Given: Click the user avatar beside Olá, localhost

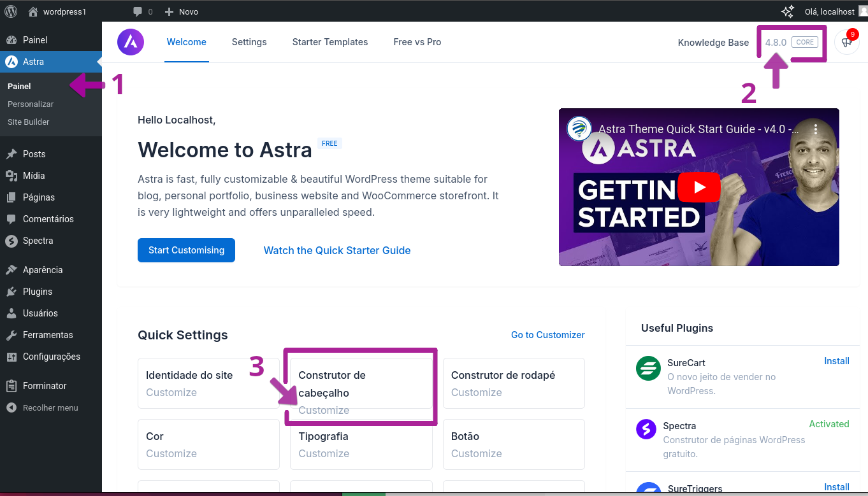Looking at the screenshot, I should click(x=863, y=11).
